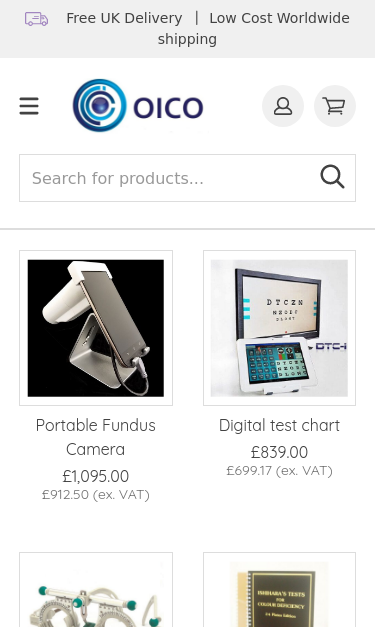The width and height of the screenshot is (375, 627).
Task: Click the magnifying glass search icon
Action: pos(332,177)
